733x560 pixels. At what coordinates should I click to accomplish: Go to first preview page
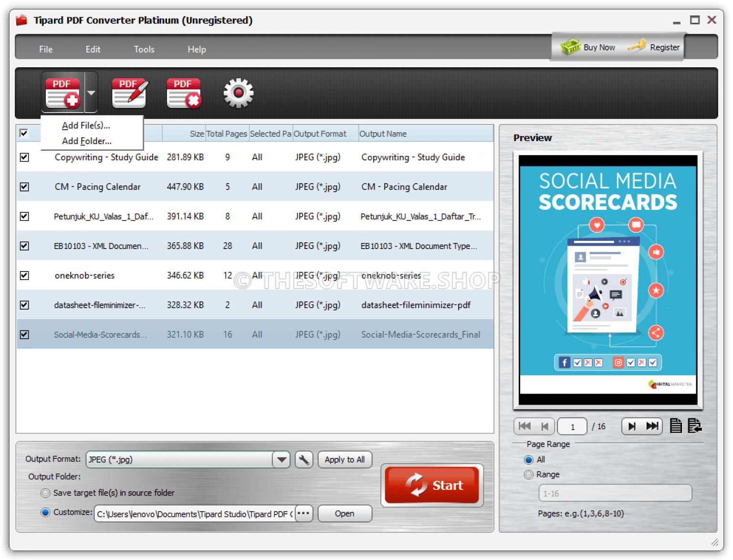524,426
